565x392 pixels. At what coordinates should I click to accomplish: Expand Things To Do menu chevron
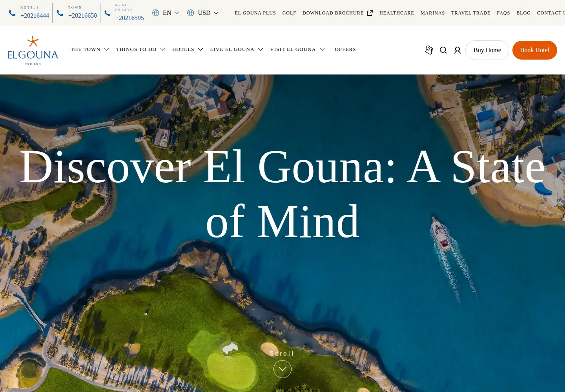click(x=163, y=49)
